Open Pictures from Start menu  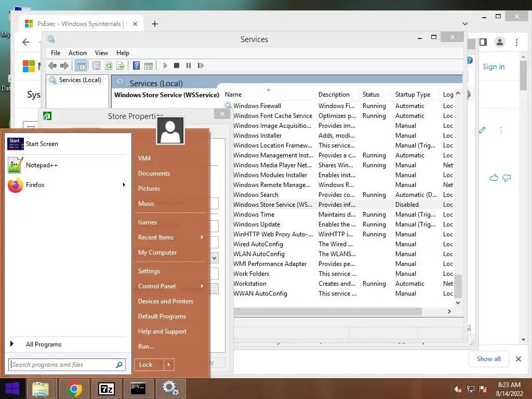tap(149, 188)
